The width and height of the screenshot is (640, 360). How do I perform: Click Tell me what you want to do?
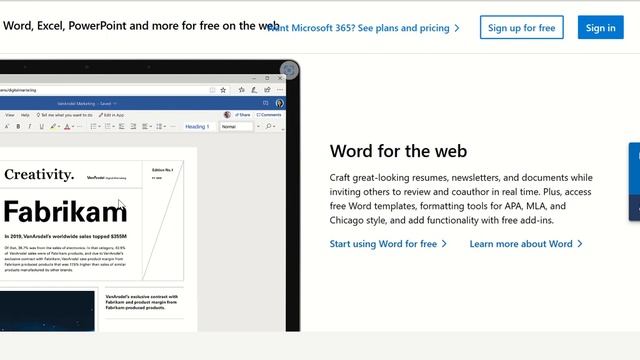64,115
